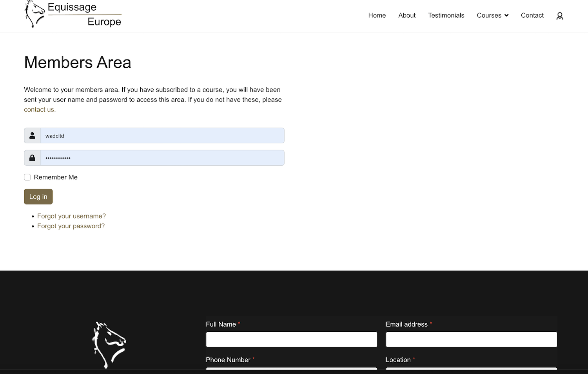The image size is (588, 374).
Task: Click 'Forgot your password?' link
Action: [x=71, y=226]
